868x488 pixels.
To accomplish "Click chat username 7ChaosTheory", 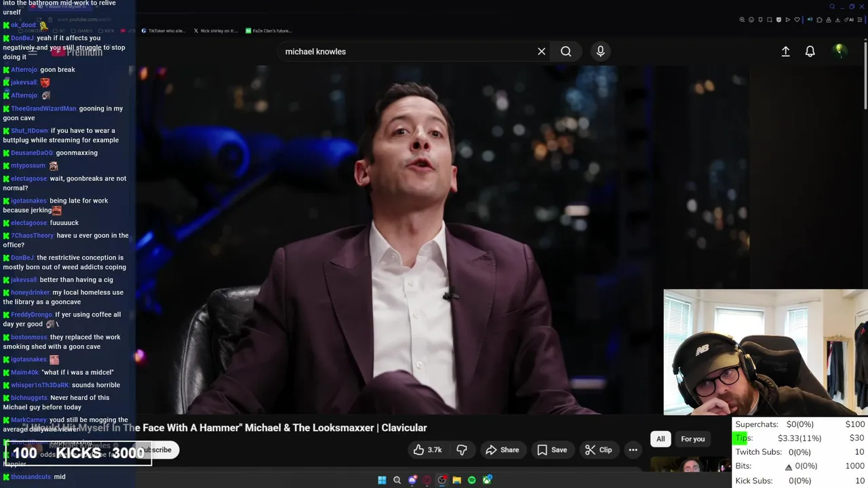I will (x=32, y=235).
